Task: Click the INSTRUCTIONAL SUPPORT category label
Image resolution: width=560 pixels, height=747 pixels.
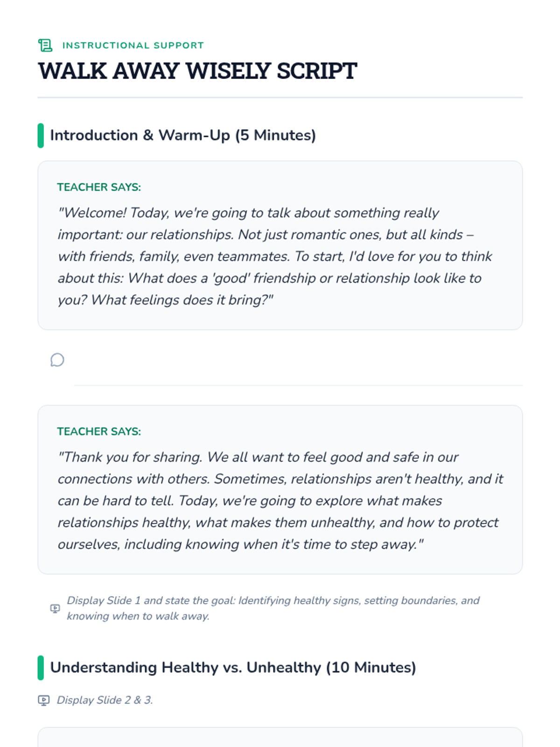Action: click(x=133, y=45)
